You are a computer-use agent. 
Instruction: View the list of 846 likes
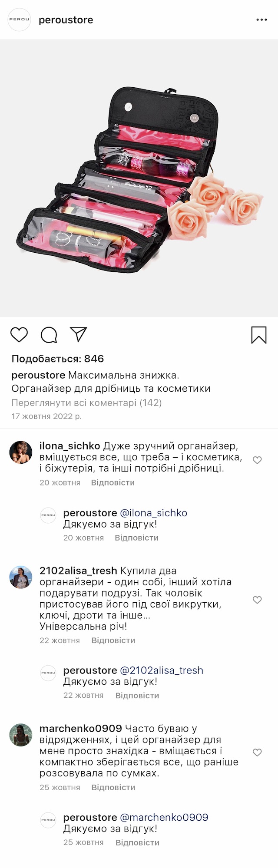tap(58, 359)
